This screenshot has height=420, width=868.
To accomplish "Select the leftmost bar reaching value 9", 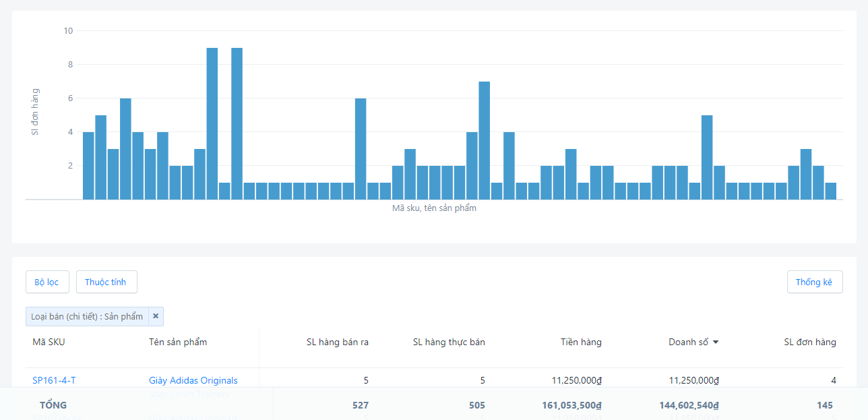I will pyautogui.click(x=212, y=123).
